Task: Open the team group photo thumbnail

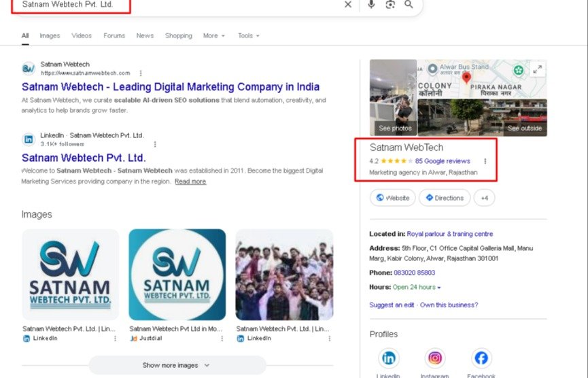Action: (284, 275)
